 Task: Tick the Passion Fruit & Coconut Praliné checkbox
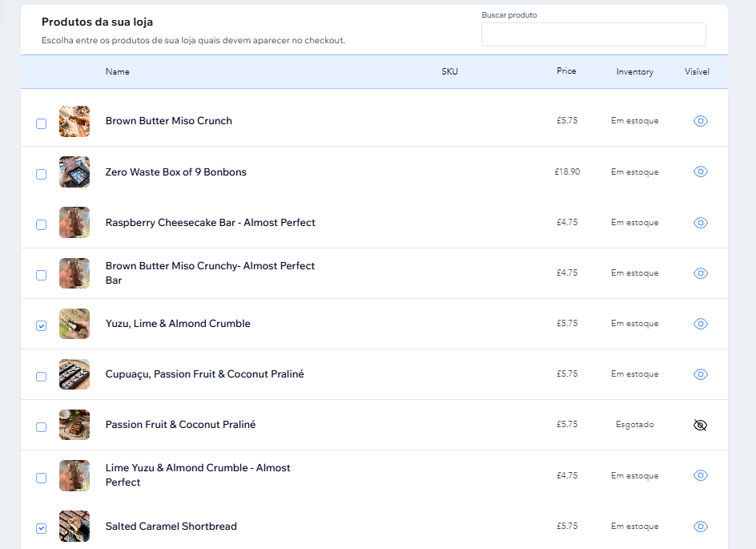42,427
